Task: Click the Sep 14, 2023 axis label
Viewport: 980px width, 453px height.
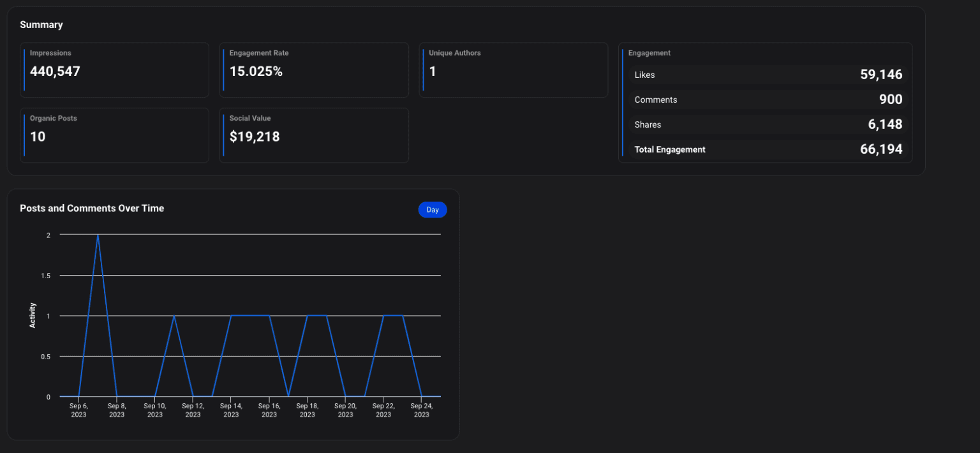Action: click(231, 410)
